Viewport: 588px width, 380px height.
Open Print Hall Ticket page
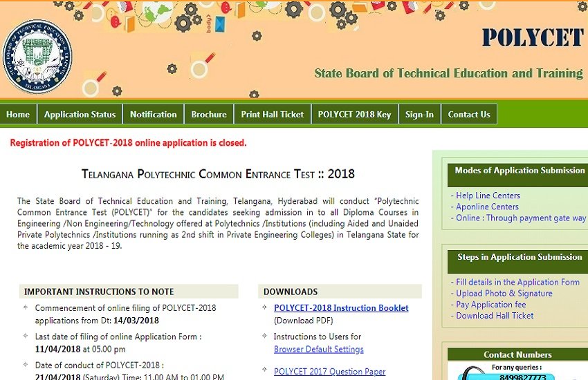coord(273,115)
